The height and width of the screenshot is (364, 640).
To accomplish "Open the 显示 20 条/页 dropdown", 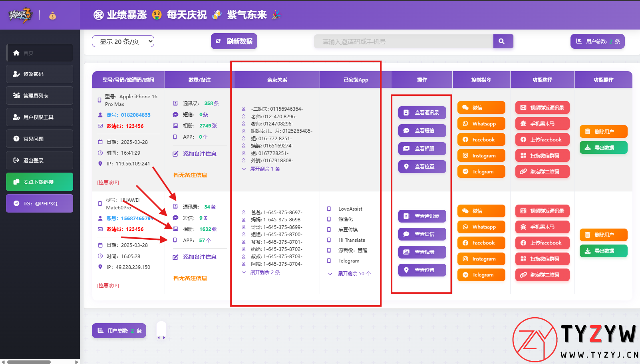I will click(x=123, y=42).
